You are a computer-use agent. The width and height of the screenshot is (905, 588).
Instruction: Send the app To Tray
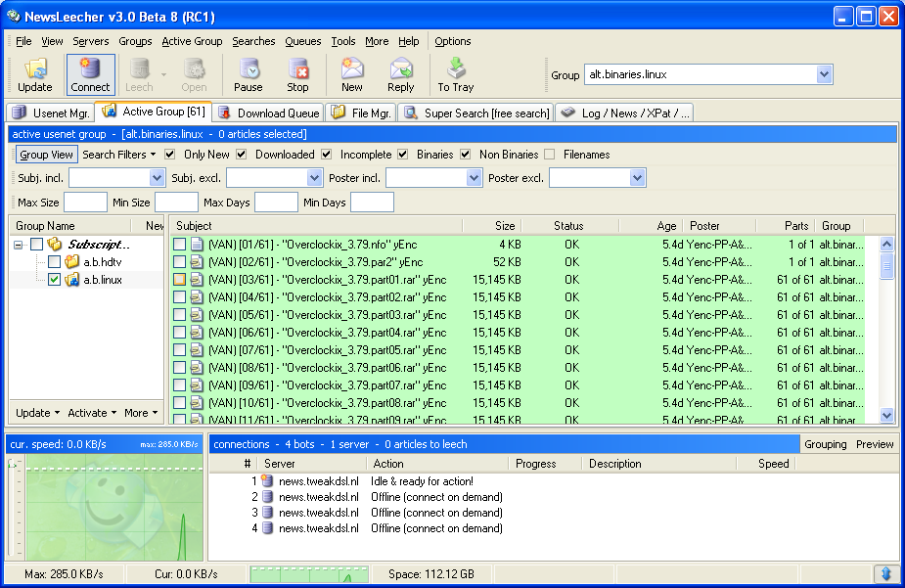(x=455, y=74)
